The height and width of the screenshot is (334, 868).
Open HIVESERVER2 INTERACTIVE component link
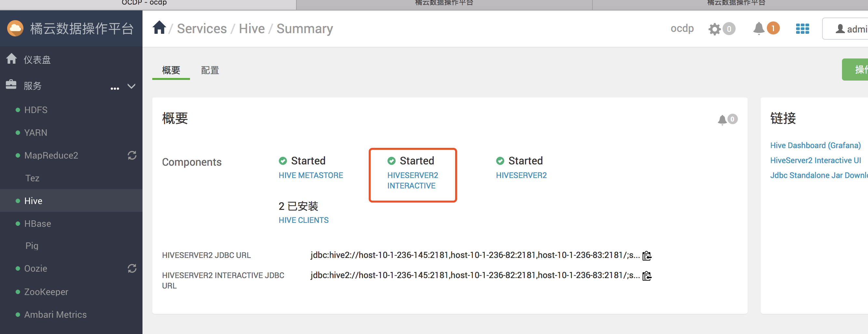[x=413, y=180]
